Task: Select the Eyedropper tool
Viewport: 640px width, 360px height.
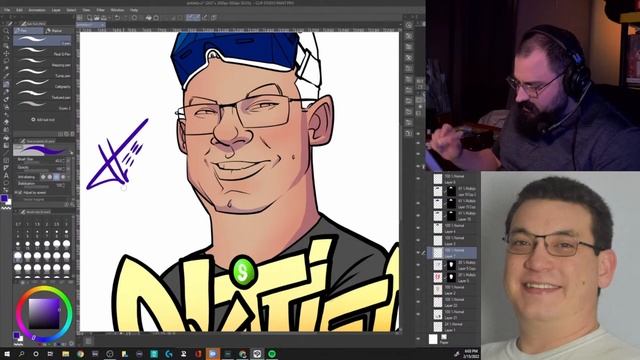Action: pyautogui.click(x=6, y=76)
